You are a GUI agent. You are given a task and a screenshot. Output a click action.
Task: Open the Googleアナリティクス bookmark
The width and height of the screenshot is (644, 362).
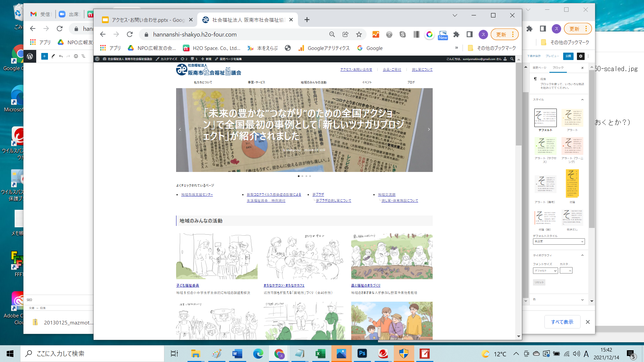[x=324, y=48]
